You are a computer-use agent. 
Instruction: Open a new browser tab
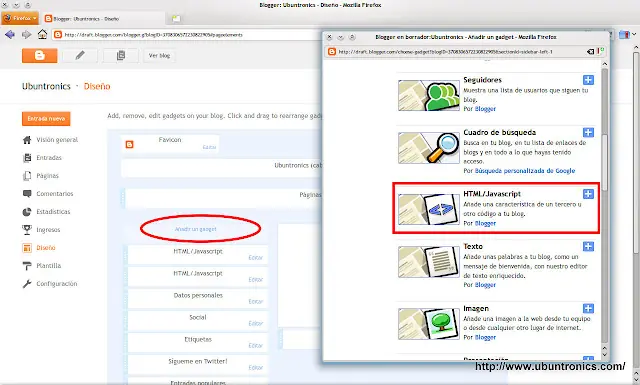[176, 19]
